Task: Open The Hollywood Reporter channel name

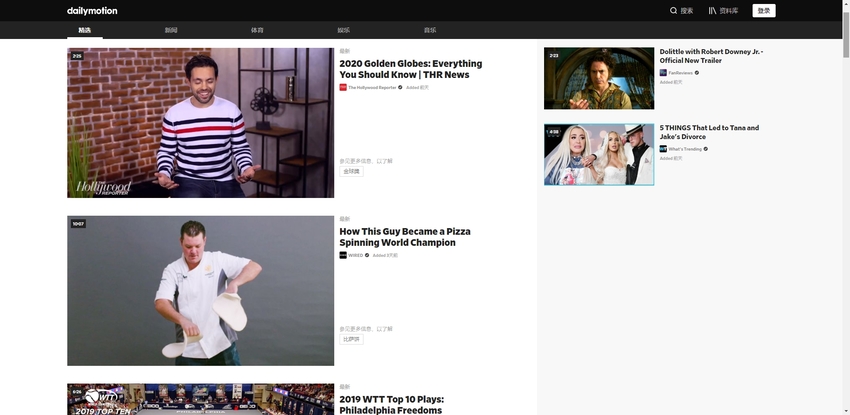Action: [372, 87]
